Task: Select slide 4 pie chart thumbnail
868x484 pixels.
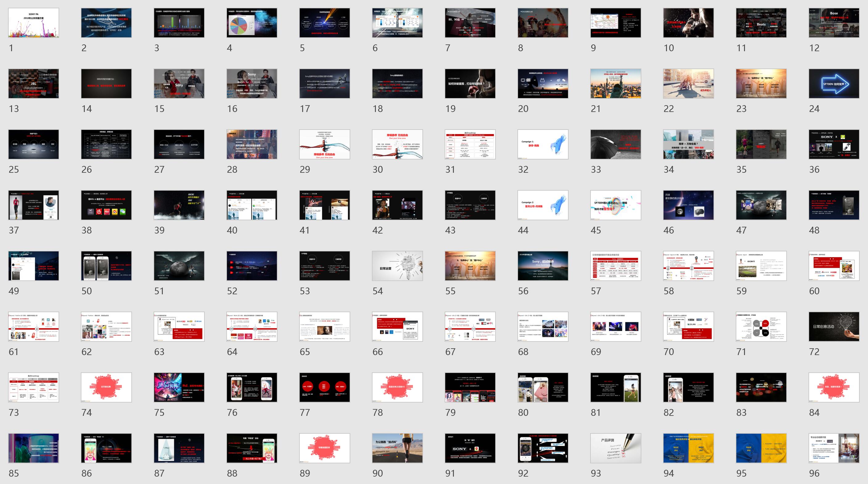Action: point(252,23)
